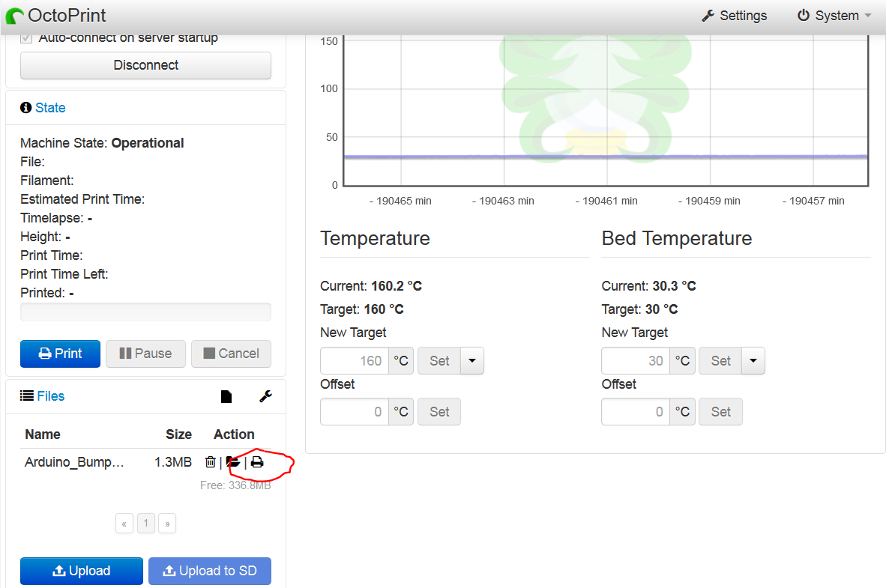
Task: Open Files wrench options icon
Action: 265,396
